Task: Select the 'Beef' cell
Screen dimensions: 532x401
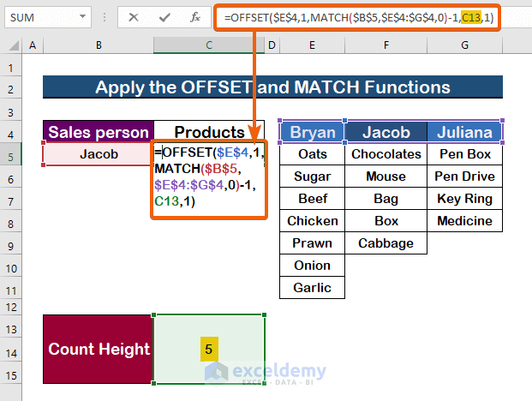Action: click(x=312, y=199)
